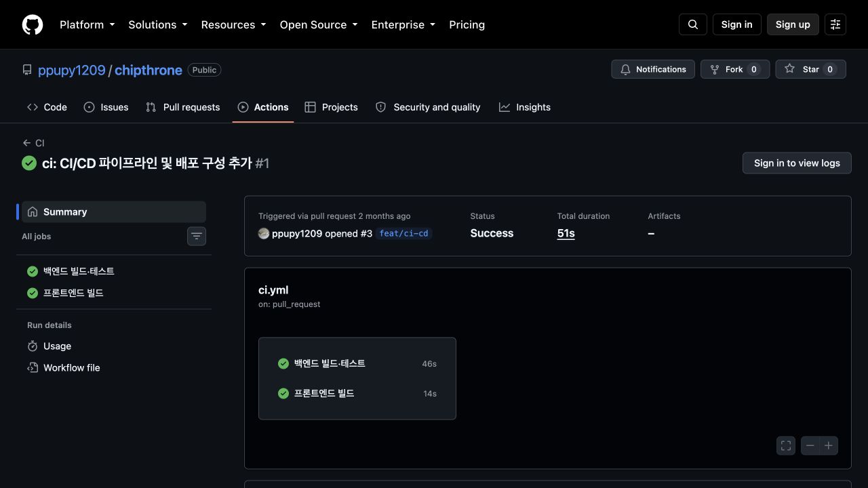This screenshot has height=488, width=868.
Task: Fork the chipthrone repository
Action: 735,69
